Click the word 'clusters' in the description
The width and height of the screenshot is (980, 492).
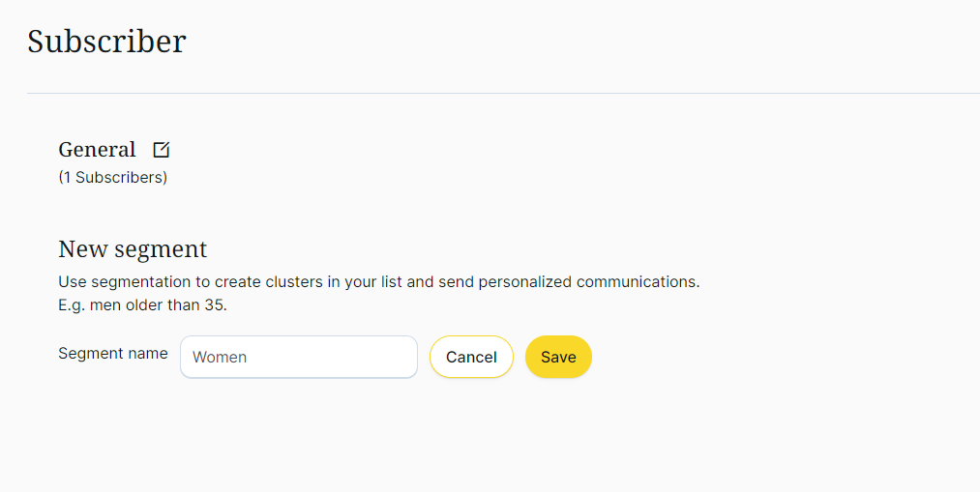click(x=297, y=282)
